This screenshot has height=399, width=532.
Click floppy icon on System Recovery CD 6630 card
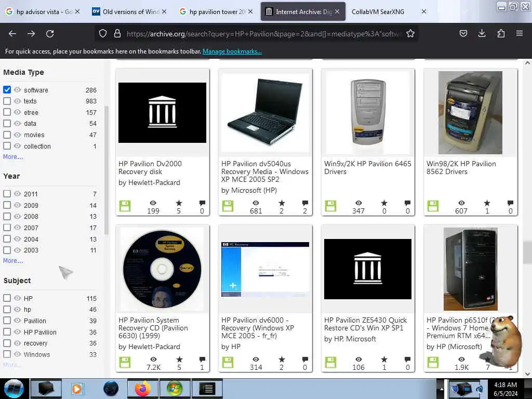125,362
